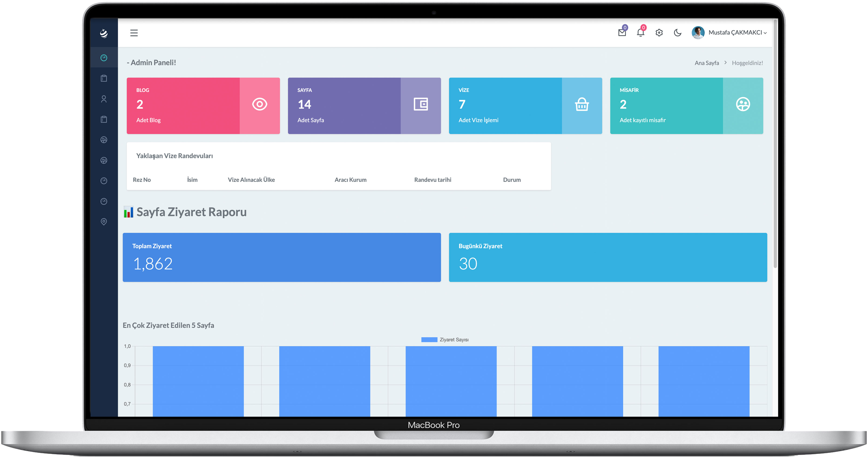Image resolution: width=868 pixels, height=457 pixels.
Task: Open the notifications bell icon
Action: coord(640,32)
